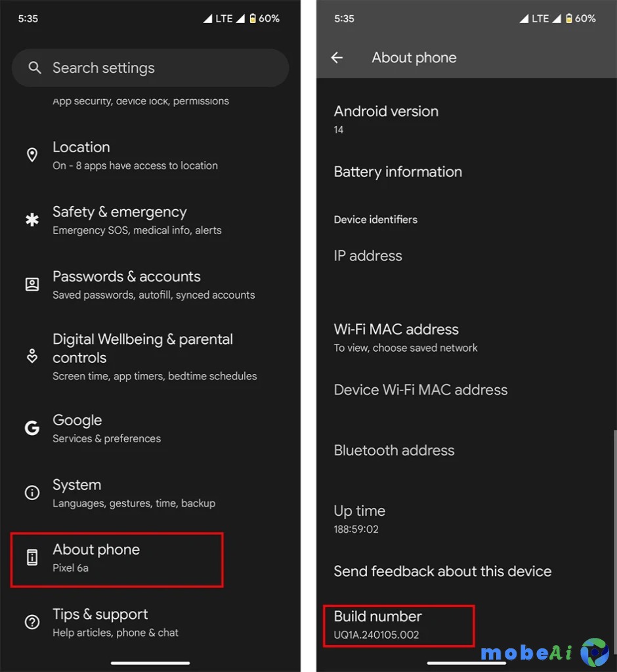Tap the Safety & emergency asterisk icon

tap(32, 220)
